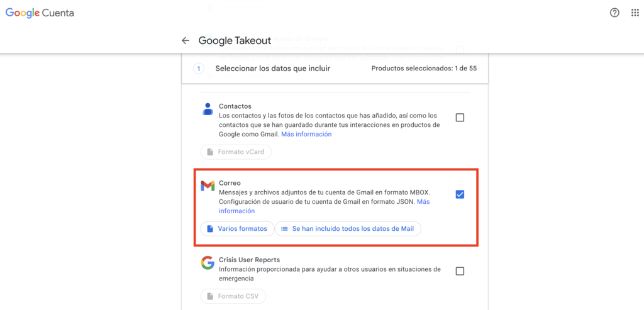Click the Crisis User Reports Google icon
The height and width of the screenshot is (310, 644).
pyautogui.click(x=208, y=262)
